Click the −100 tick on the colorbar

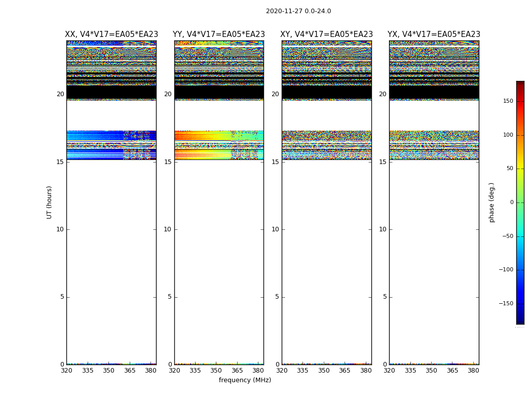tap(506, 269)
